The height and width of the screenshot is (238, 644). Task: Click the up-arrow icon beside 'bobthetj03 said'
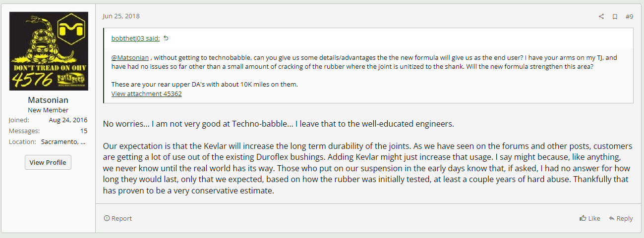point(166,38)
